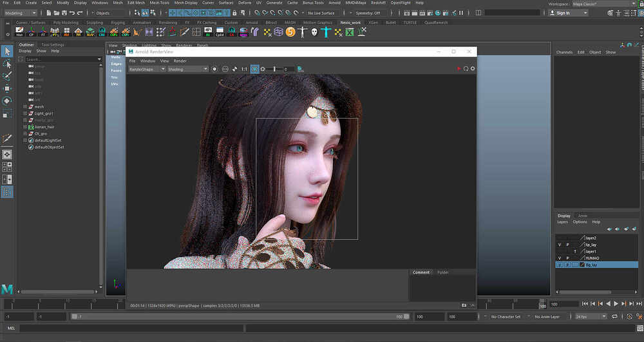Open the Sign In dropdown
The image size is (644, 342).
(x=569, y=13)
